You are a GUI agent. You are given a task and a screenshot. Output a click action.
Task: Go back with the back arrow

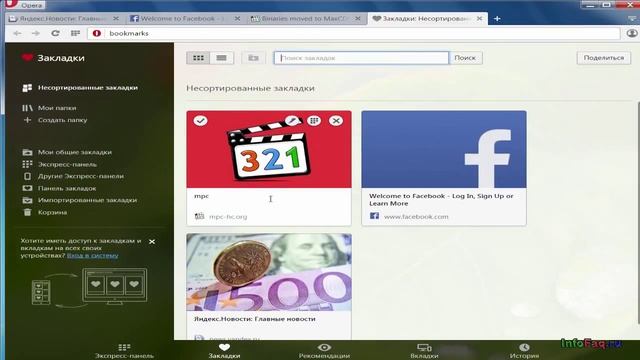[x=17, y=33]
